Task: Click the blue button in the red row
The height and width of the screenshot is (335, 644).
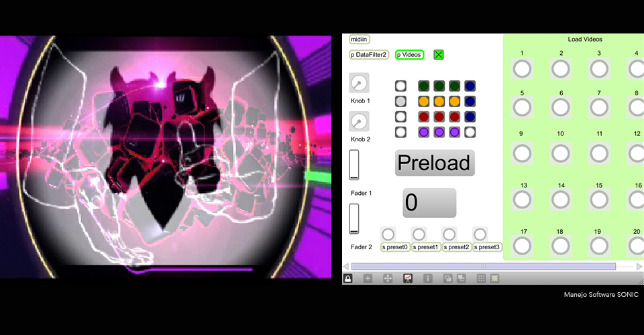Action: 470,117
